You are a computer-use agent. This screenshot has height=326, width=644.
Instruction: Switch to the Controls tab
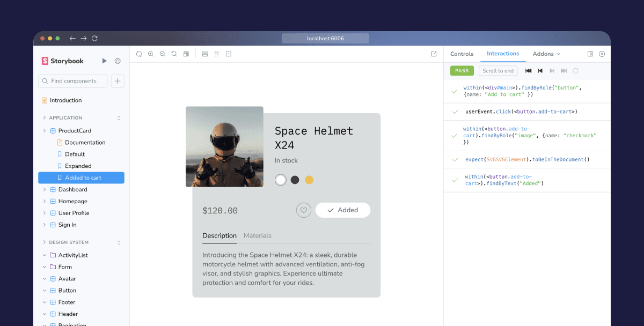(x=462, y=54)
